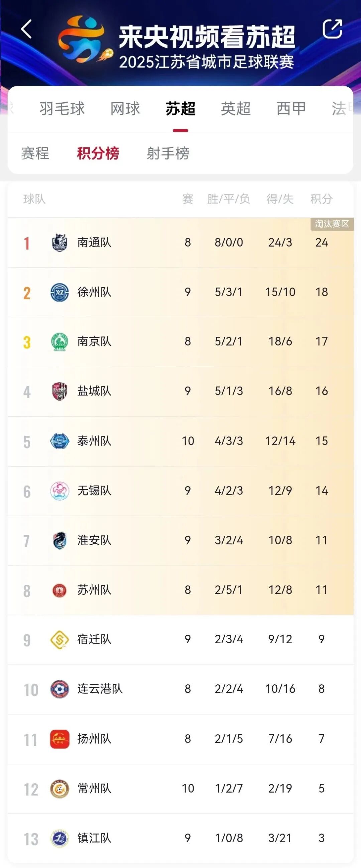Open the 扬州队 red team logo
This screenshot has width=361, height=868.
(60, 739)
